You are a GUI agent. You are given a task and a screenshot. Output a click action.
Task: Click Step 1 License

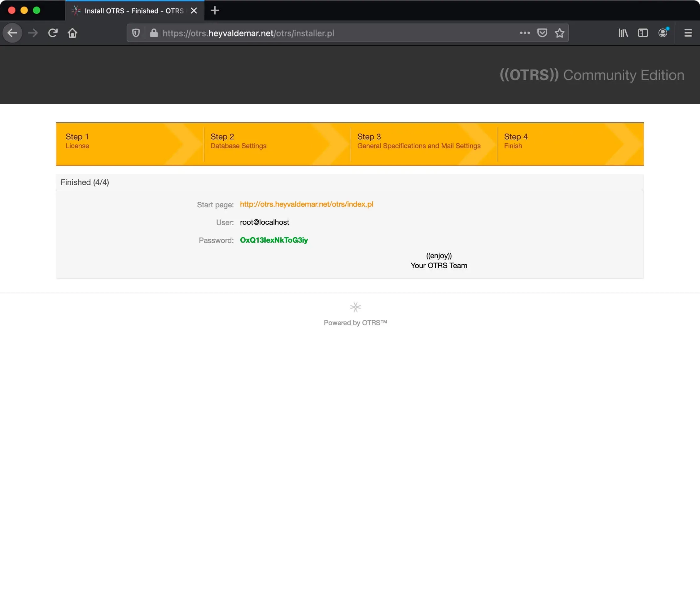tap(77, 141)
